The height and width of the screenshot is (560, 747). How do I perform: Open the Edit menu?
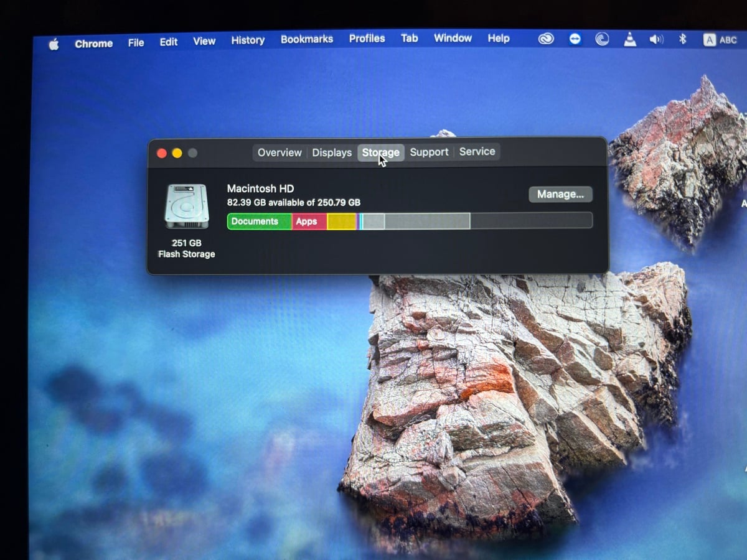[168, 42]
